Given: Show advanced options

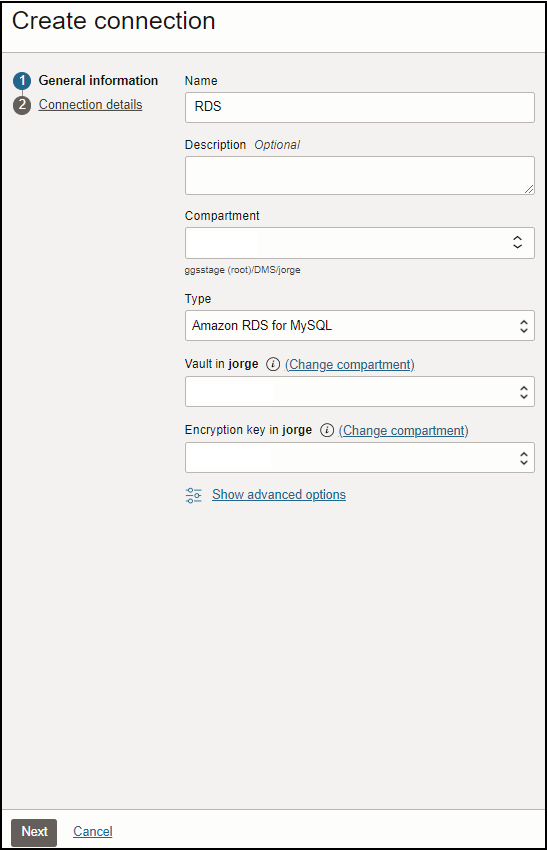Looking at the screenshot, I should [x=279, y=494].
